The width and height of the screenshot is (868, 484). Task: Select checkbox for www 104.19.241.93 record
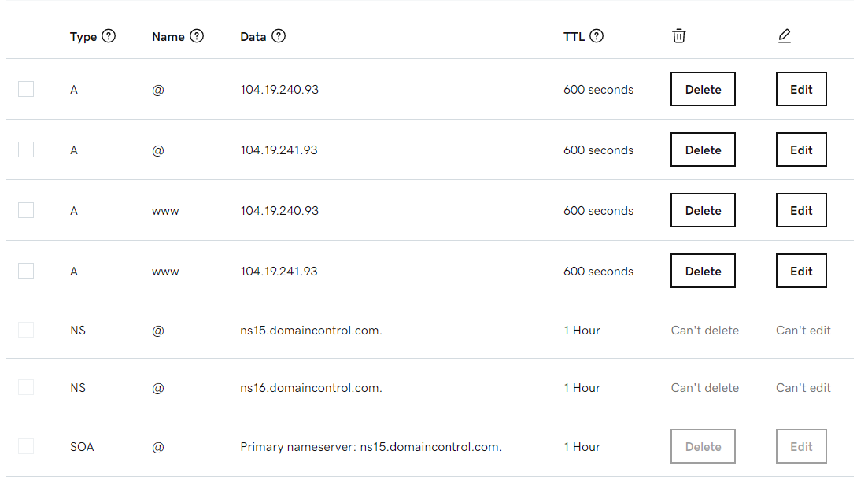pos(26,271)
